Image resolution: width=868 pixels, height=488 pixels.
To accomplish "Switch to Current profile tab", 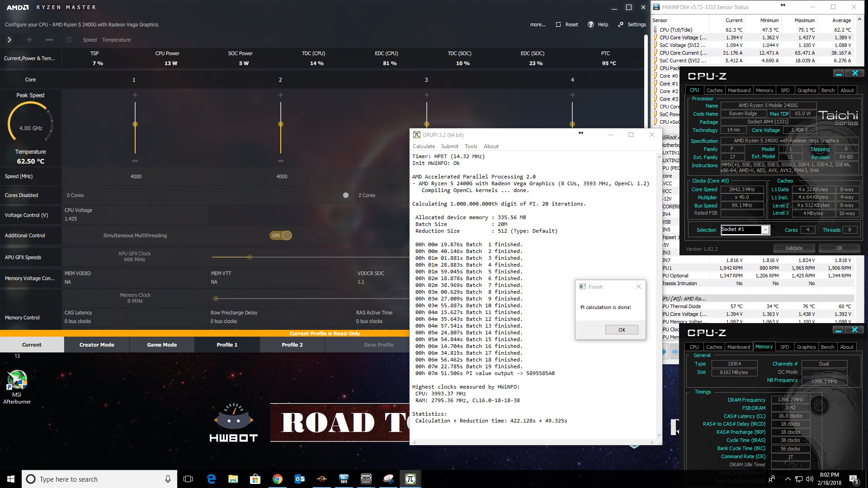I will [x=32, y=345].
